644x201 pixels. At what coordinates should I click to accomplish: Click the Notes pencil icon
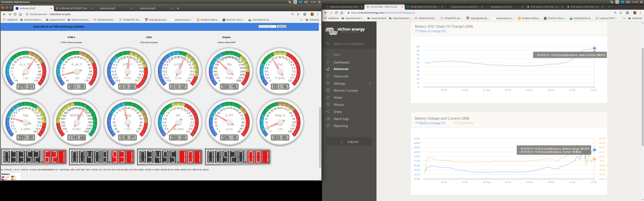coord(328,98)
